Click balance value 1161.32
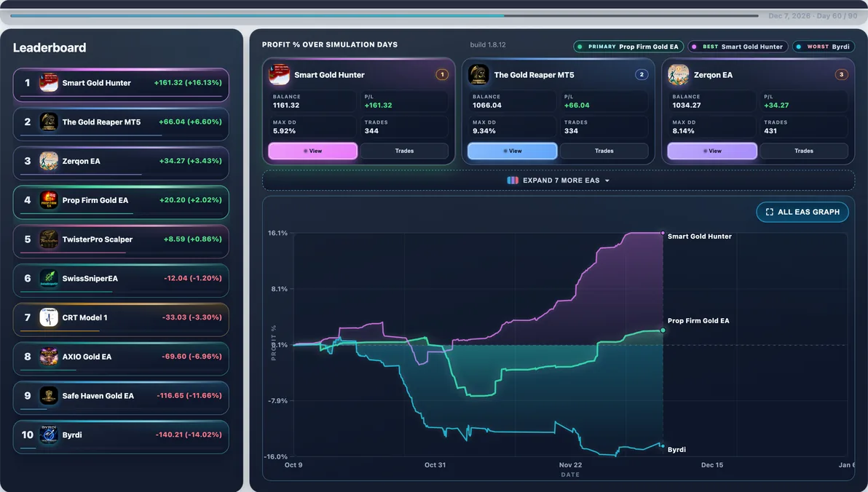The height and width of the screenshot is (492, 868). (x=286, y=105)
